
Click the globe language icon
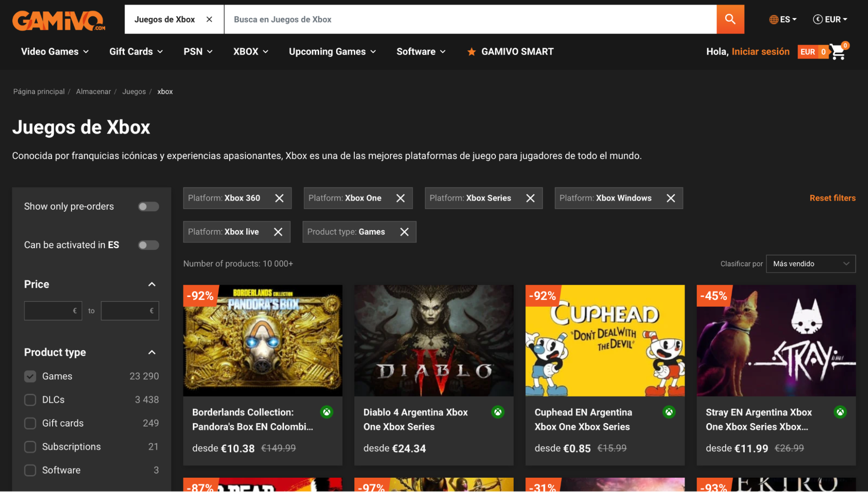[x=773, y=20]
